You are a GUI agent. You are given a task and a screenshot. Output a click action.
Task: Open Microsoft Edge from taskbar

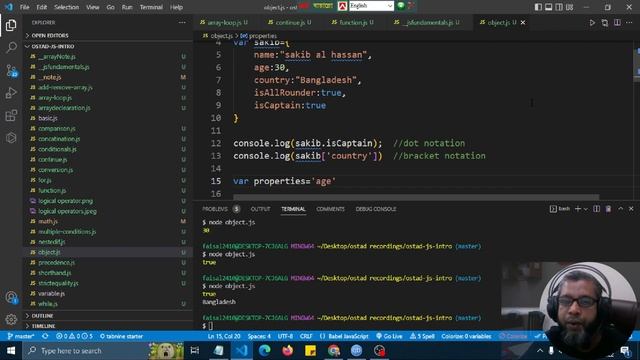click(264, 351)
